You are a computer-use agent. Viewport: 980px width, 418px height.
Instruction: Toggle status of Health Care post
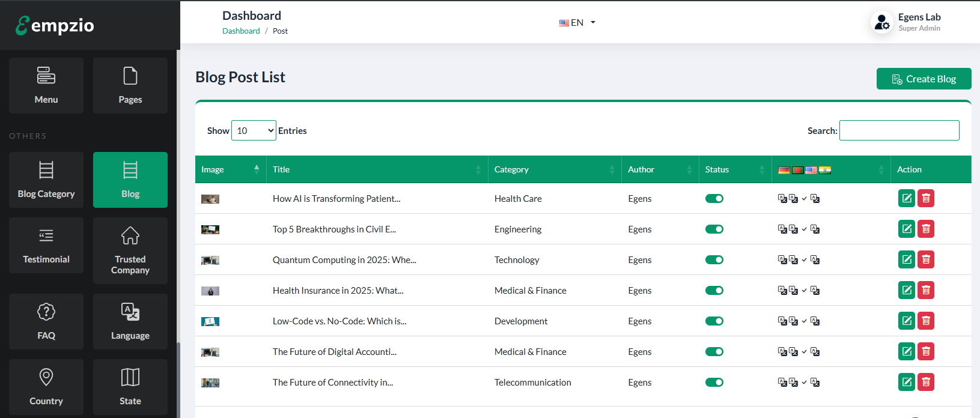tap(714, 199)
